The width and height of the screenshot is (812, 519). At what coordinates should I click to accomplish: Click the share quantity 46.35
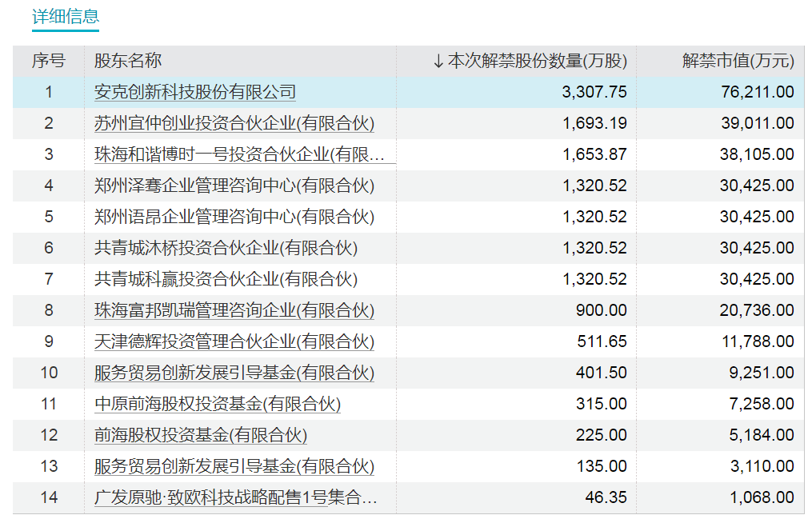(x=606, y=497)
